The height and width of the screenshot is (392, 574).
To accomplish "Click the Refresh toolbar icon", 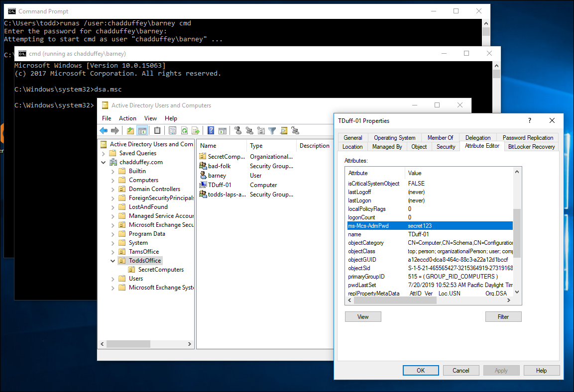I will coord(184,130).
